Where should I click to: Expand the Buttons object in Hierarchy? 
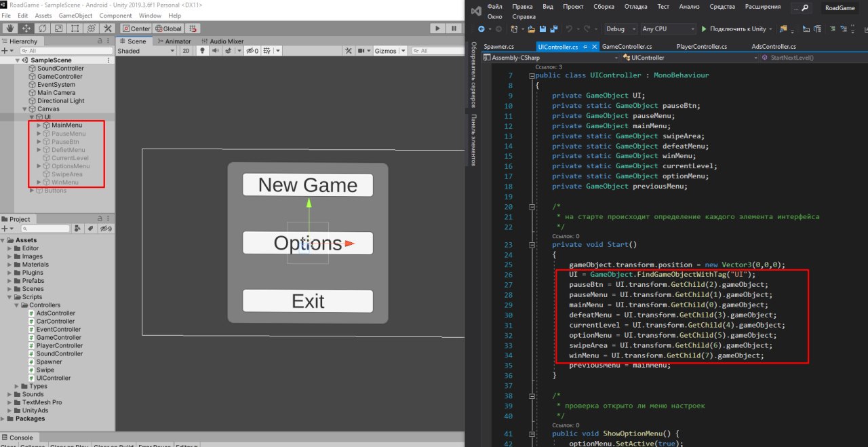32,191
